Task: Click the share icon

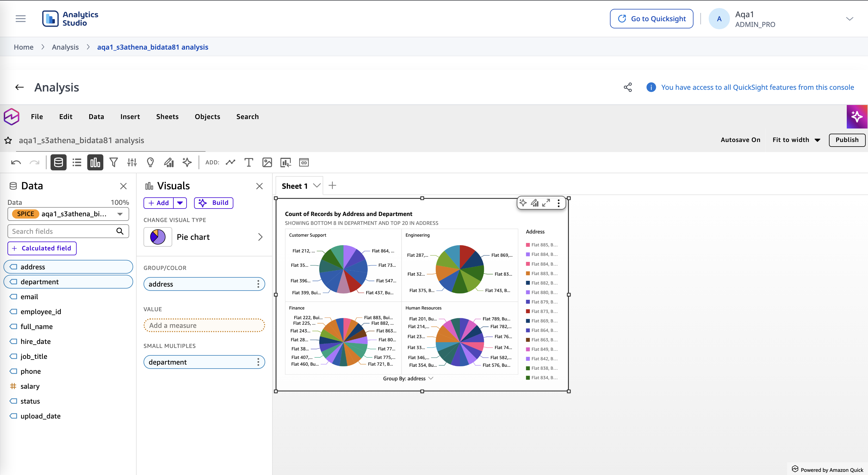Action: (628, 87)
